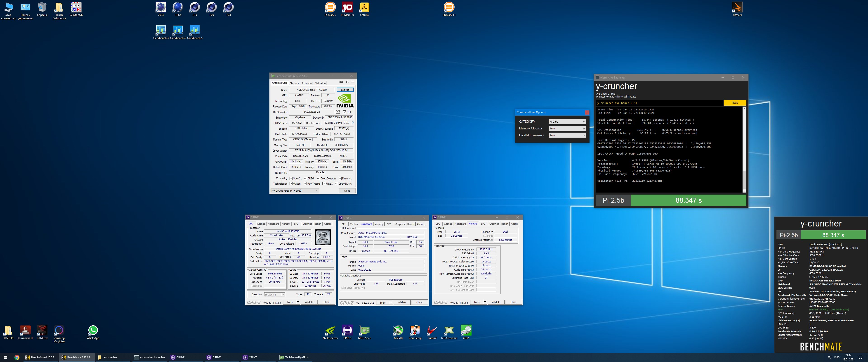Open PCMark 7 desktop icon

[x=330, y=9]
